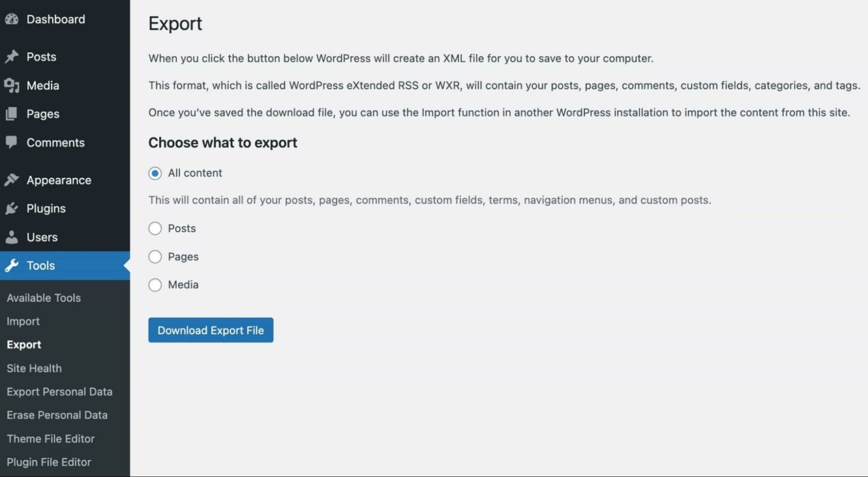
Task: Open the Available Tools page
Action: pyautogui.click(x=44, y=297)
